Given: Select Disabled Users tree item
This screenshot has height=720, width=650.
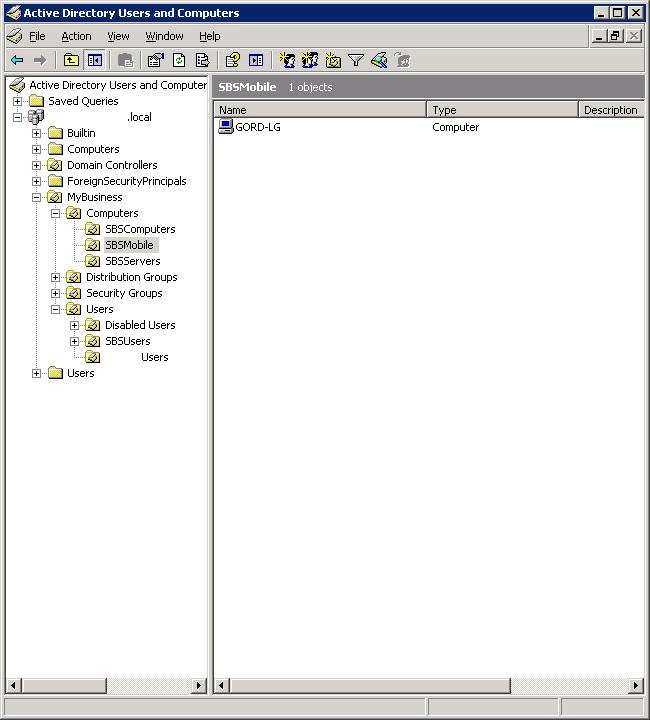Looking at the screenshot, I should pos(140,325).
